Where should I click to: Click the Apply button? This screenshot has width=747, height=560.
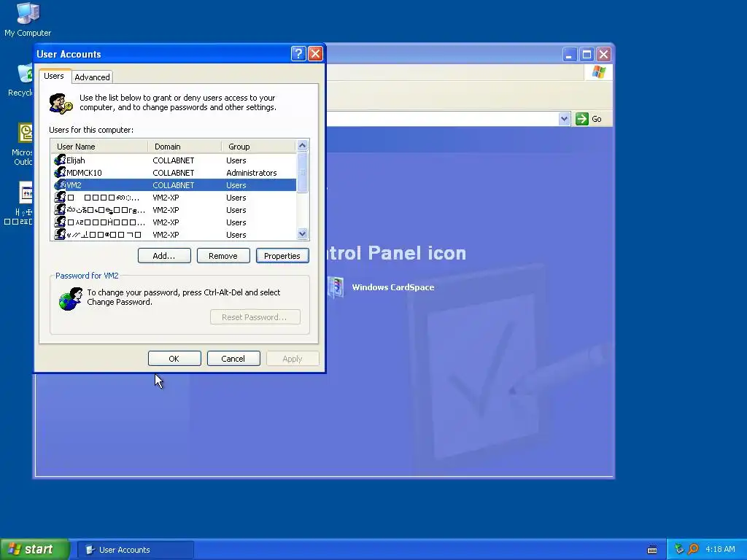(x=293, y=359)
